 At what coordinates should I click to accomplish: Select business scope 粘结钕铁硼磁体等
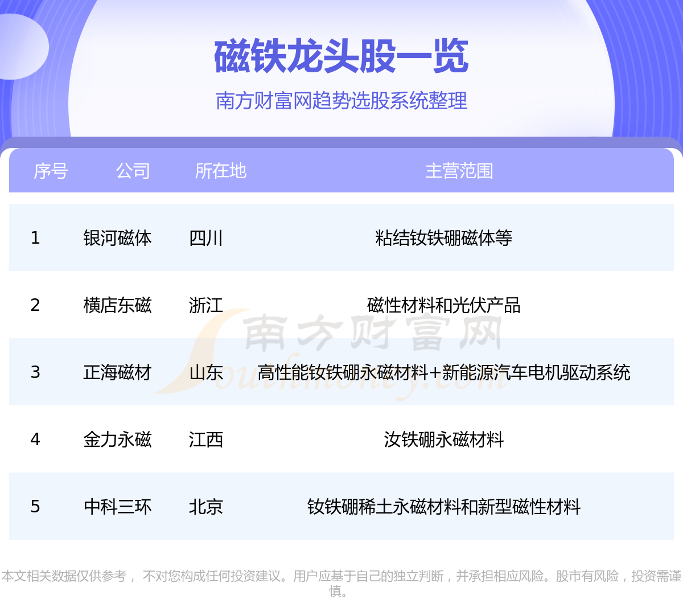click(x=444, y=238)
